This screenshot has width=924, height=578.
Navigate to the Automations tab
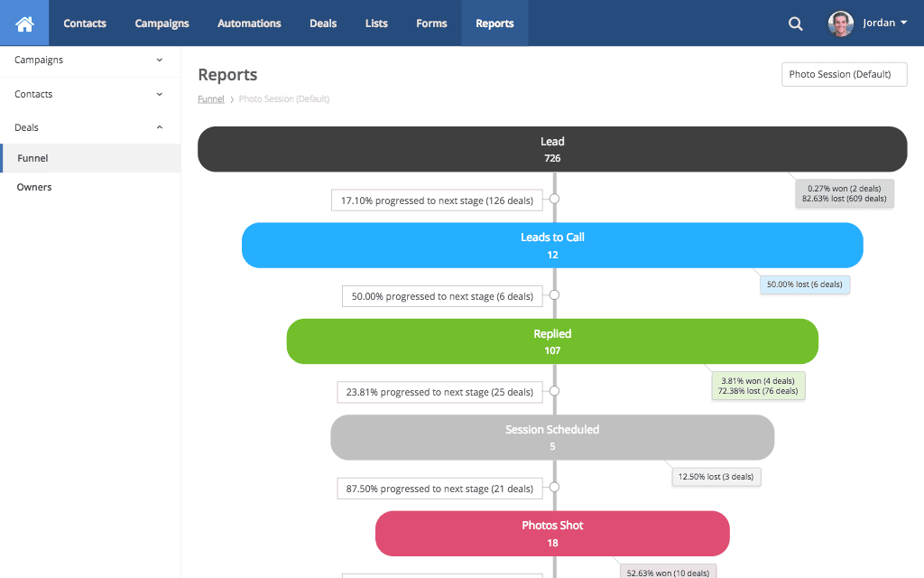coord(249,23)
